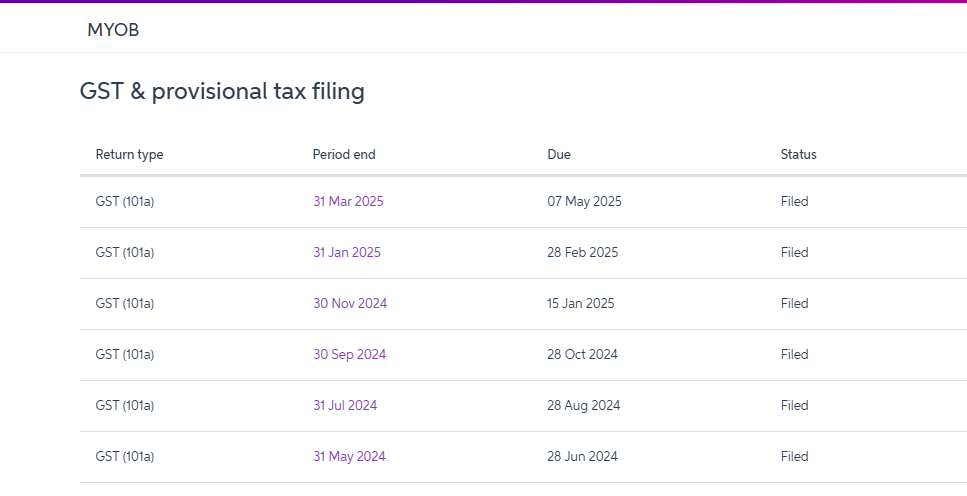Open the 31 Jan 2025 period return
This screenshot has width=967, height=496.
tap(346, 252)
